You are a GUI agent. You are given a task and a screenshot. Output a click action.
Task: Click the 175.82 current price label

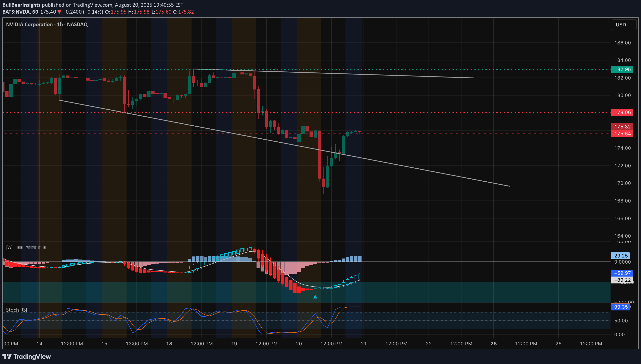[x=622, y=127]
